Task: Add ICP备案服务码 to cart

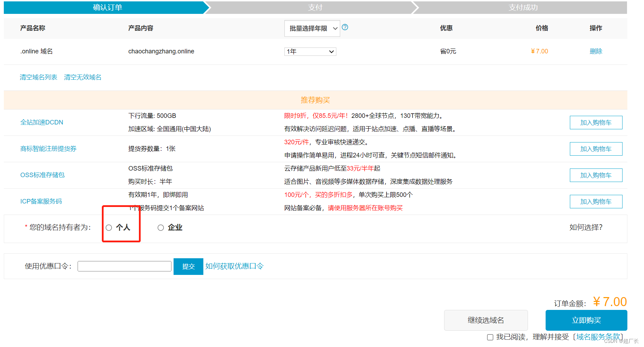Action: [x=596, y=202]
